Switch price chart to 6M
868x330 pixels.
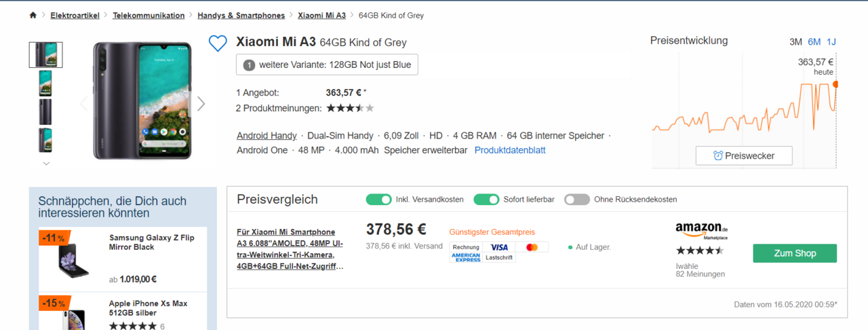click(814, 41)
